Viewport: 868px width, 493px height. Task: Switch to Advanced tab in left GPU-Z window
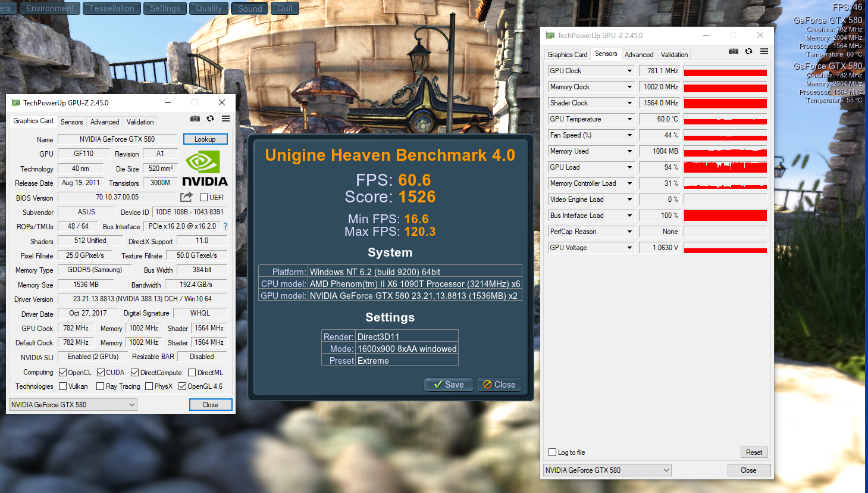tap(105, 122)
